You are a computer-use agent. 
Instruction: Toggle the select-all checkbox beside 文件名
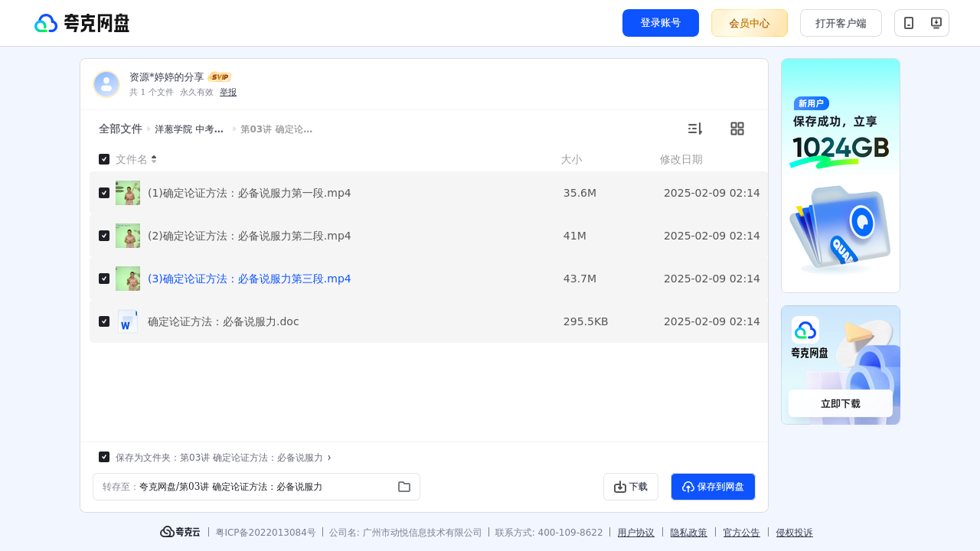click(104, 159)
